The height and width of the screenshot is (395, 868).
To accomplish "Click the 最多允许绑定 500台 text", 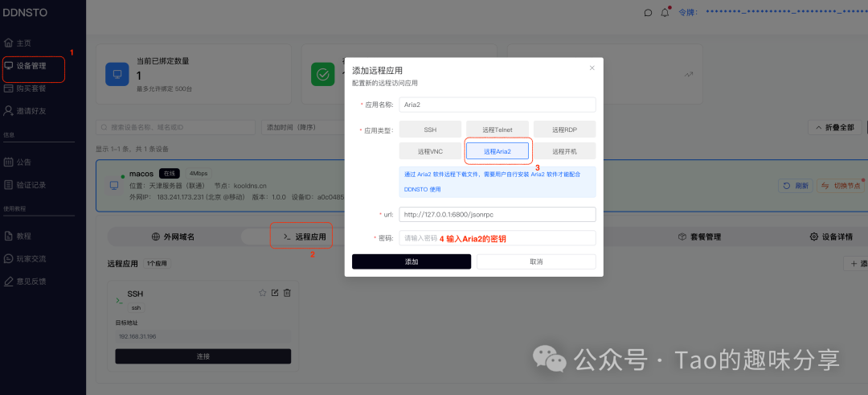I will tap(165, 88).
